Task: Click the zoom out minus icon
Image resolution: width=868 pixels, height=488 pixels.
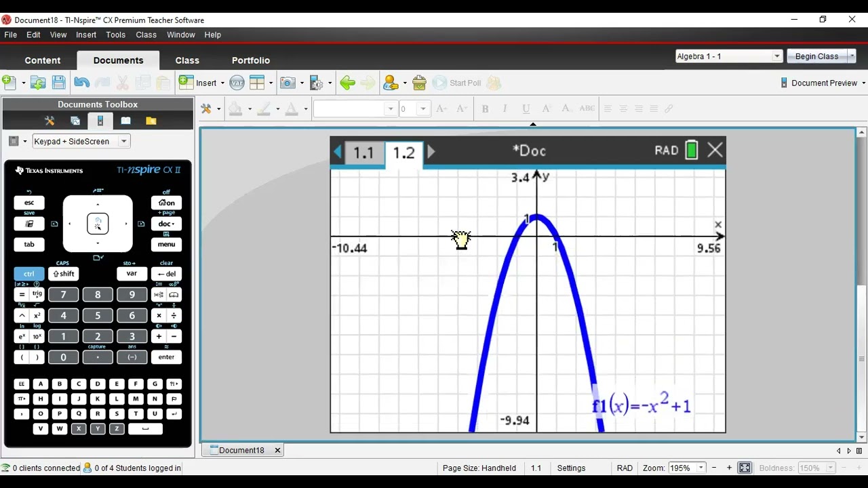Action: [x=714, y=468]
